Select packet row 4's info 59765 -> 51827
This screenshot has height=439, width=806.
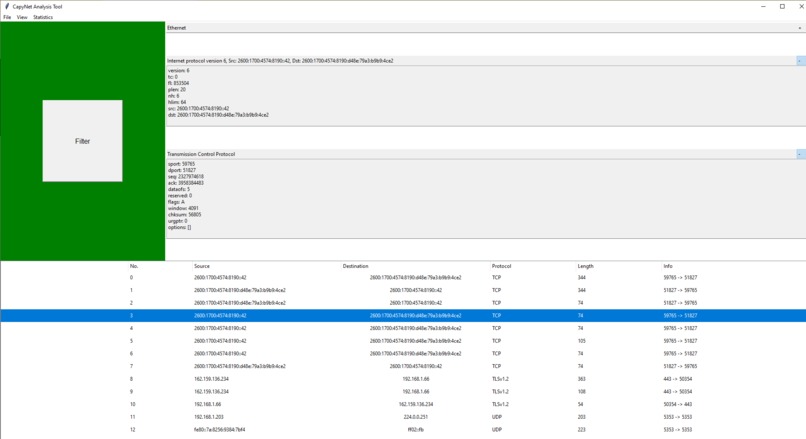(680, 328)
